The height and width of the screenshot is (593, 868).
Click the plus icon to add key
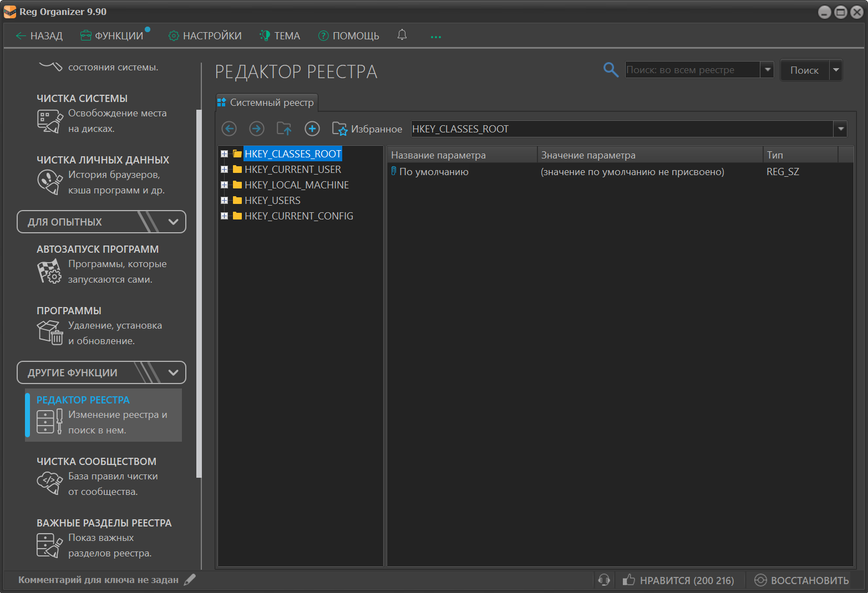tap(312, 129)
